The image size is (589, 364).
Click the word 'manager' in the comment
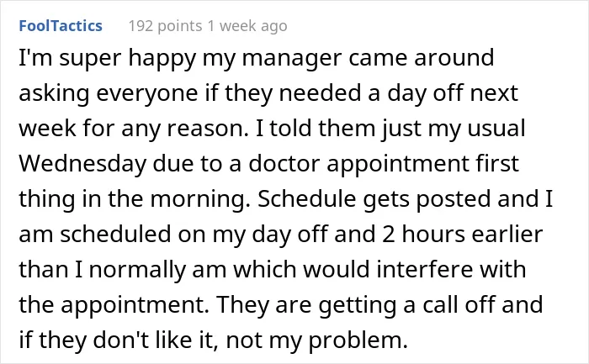[x=292, y=59]
